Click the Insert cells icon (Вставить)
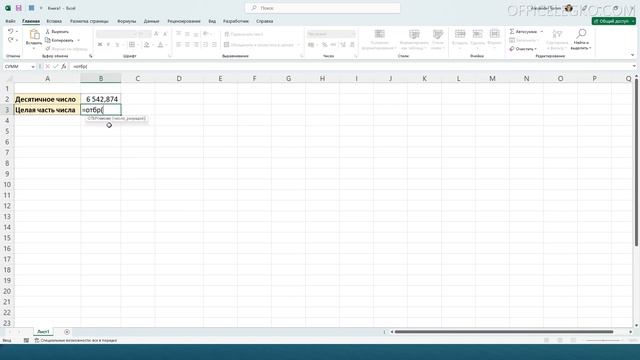640x360 pixels. click(x=460, y=34)
